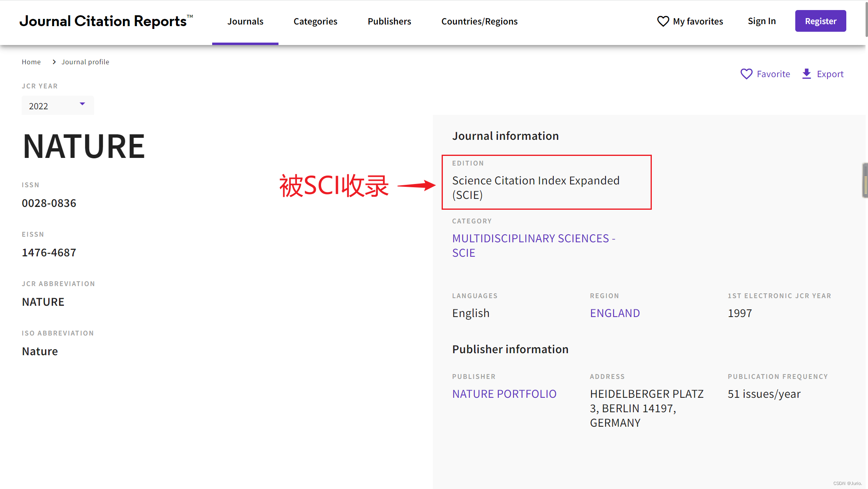Click the My favorites text link

(x=698, y=21)
